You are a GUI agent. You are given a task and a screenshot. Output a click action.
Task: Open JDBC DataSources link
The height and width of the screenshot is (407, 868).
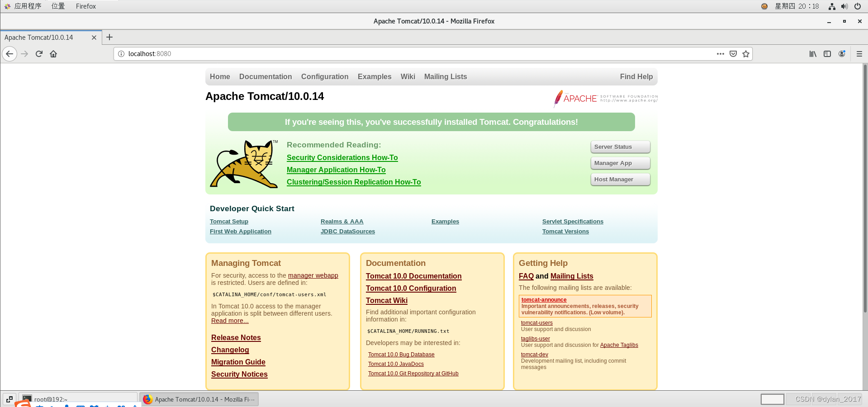[348, 232]
